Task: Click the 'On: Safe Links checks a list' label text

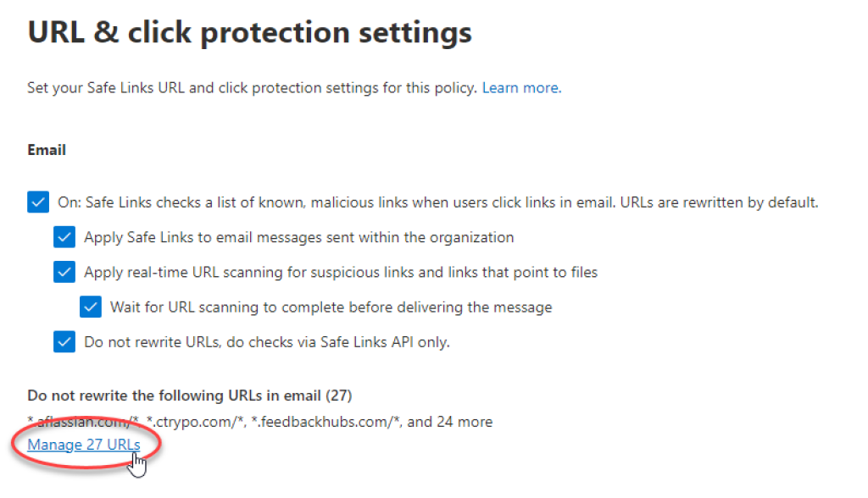Action: tap(437, 203)
